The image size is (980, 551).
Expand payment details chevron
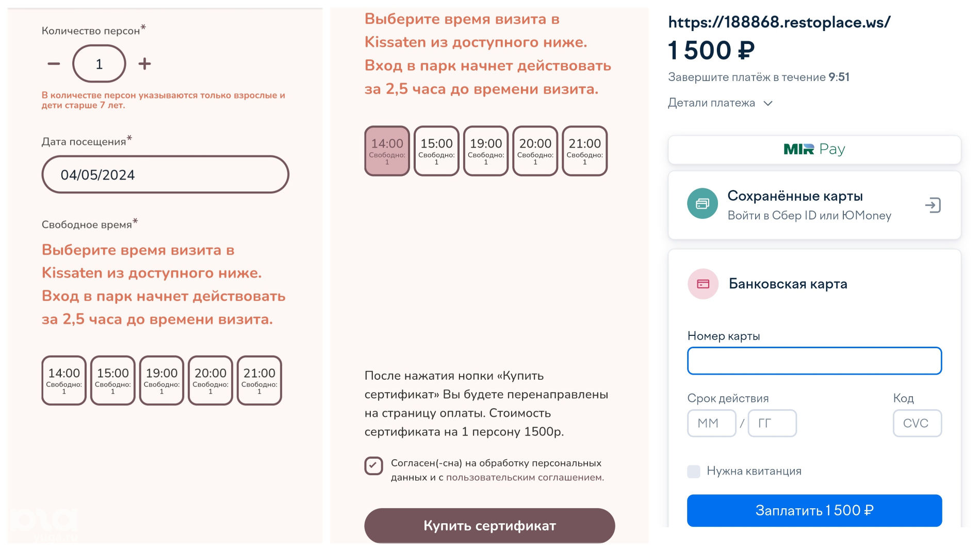[768, 103]
